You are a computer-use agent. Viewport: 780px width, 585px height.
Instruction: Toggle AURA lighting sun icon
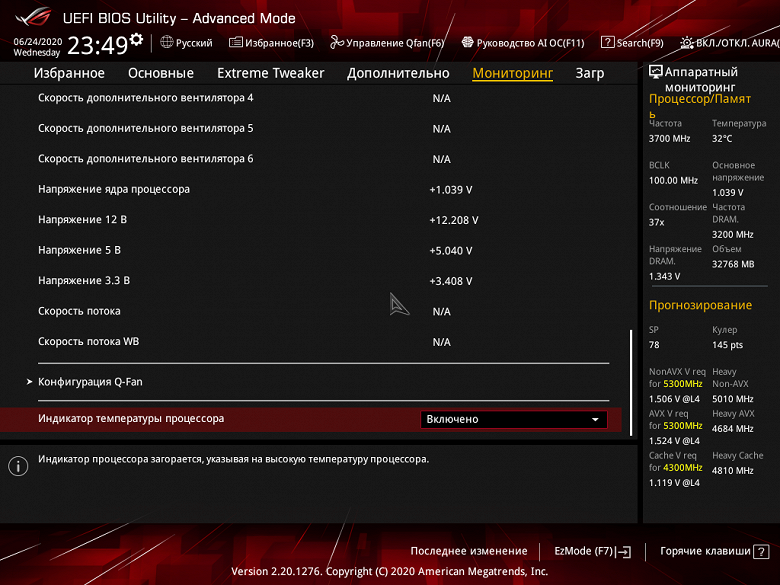click(686, 43)
